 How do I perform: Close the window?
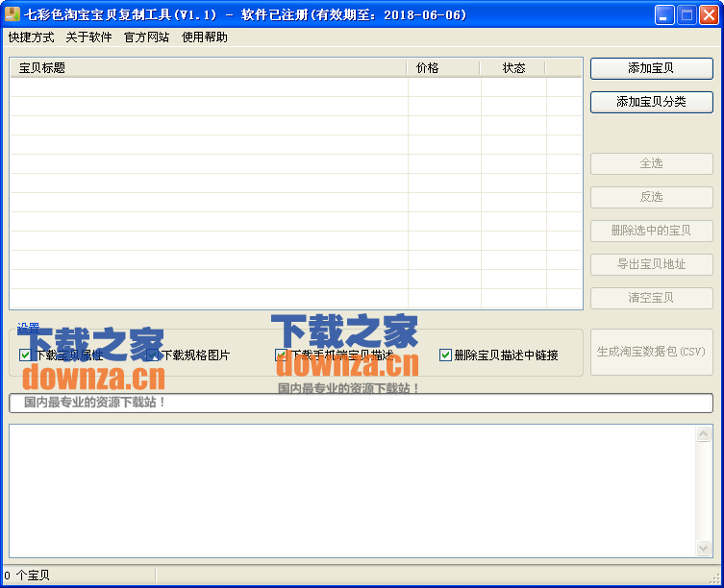coord(709,15)
